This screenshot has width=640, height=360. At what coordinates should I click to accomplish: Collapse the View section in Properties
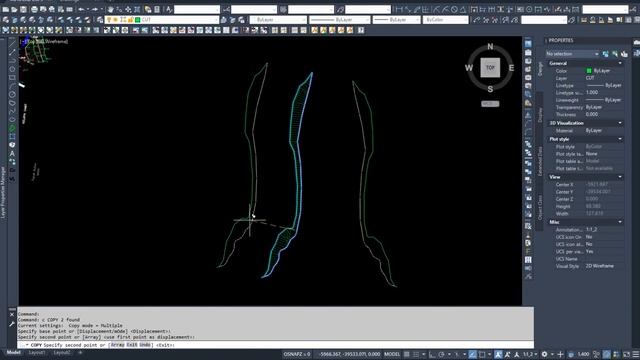(620, 177)
